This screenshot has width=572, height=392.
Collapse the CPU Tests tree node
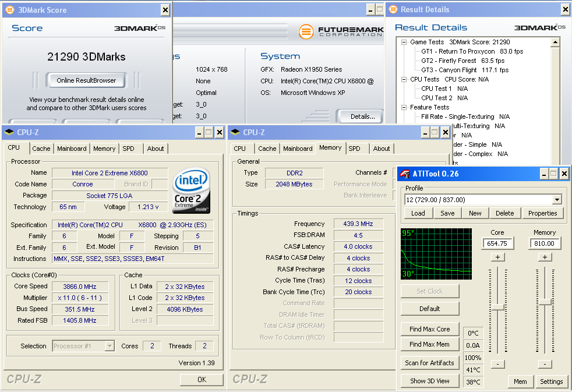point(404,79)
